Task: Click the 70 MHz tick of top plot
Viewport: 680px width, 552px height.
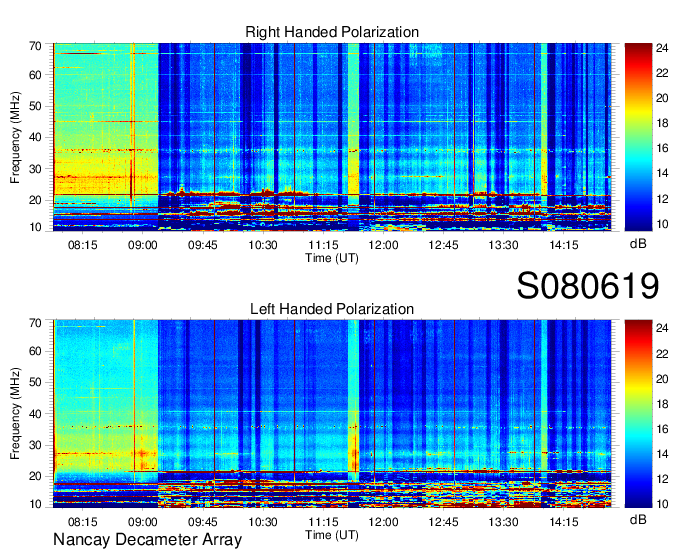Action: pos(35,46)
